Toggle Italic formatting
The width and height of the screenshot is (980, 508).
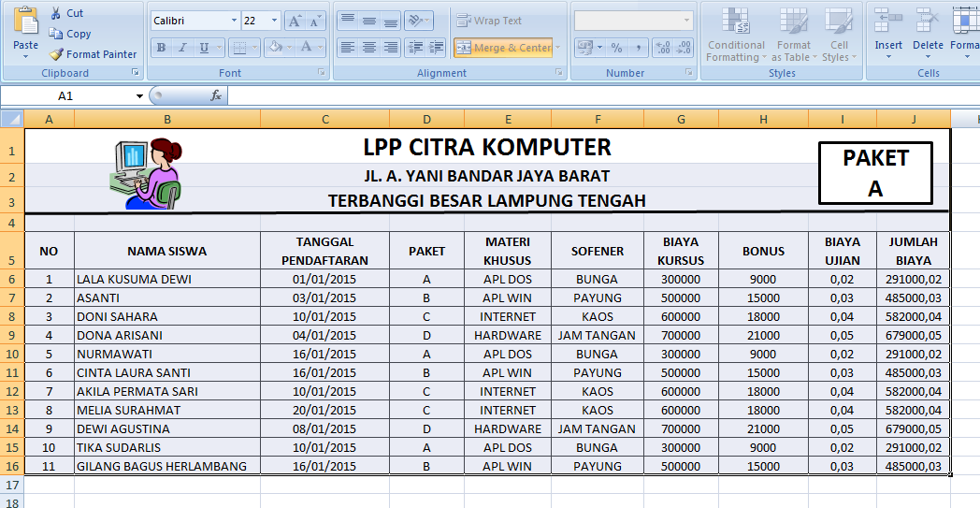182,48
